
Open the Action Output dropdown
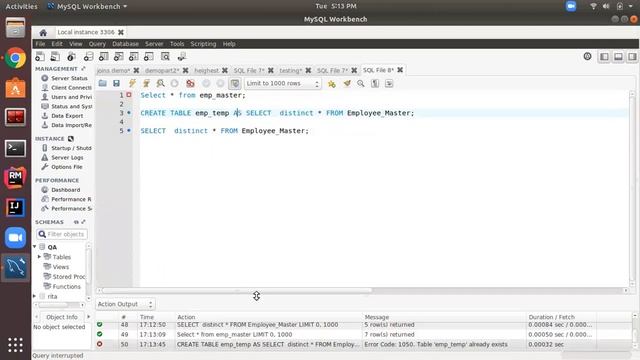125,304
